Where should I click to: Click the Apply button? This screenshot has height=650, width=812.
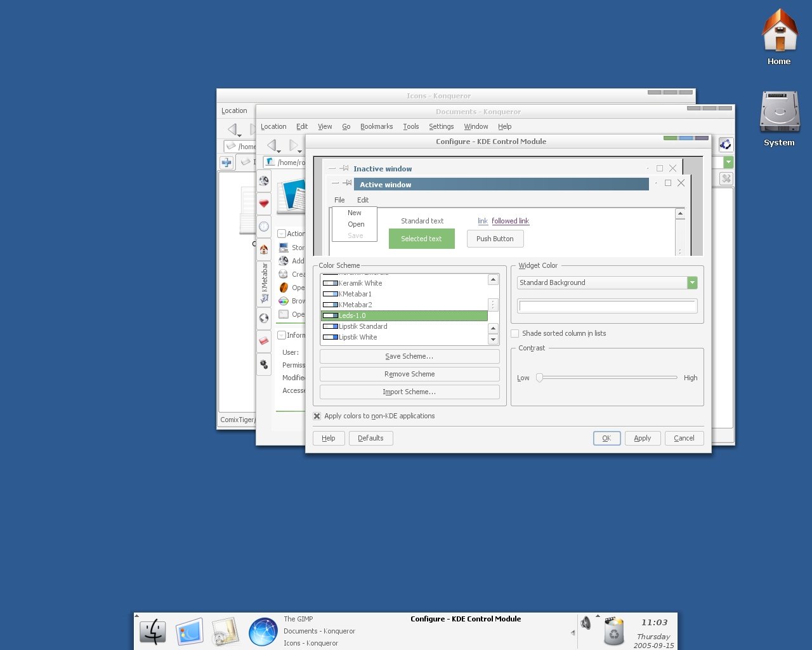coord(643,438)
